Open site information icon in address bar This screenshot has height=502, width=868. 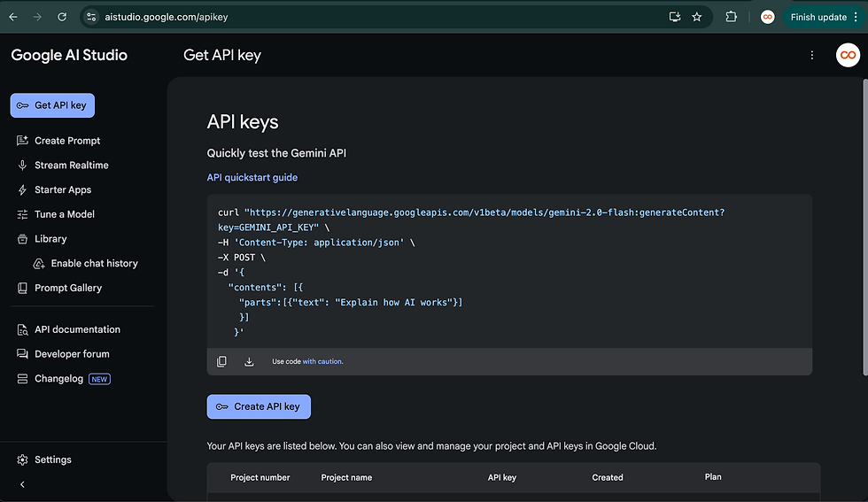point(91,17)
